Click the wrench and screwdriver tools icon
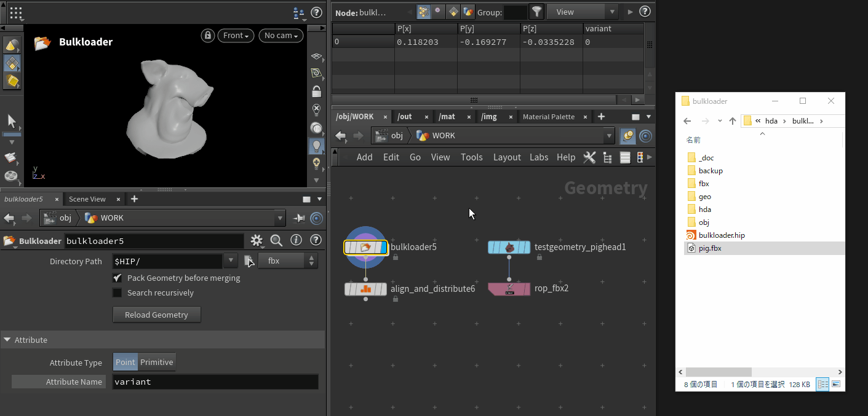This screenshot has height=416, width=868. (589, 157)
